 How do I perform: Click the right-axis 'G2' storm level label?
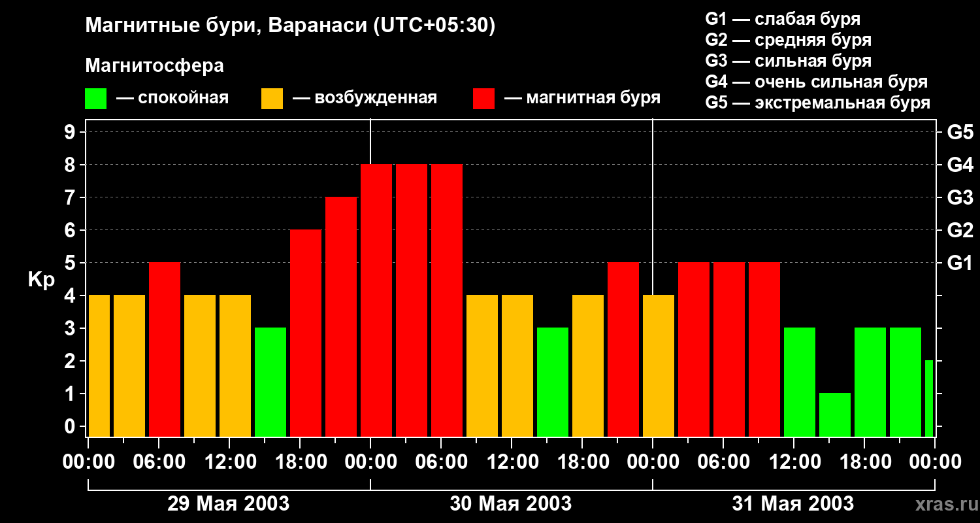coord(960,230)
